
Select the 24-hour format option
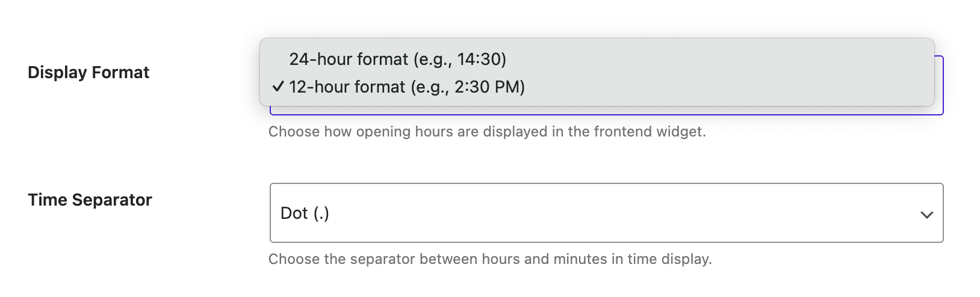(x=397, y=59)
